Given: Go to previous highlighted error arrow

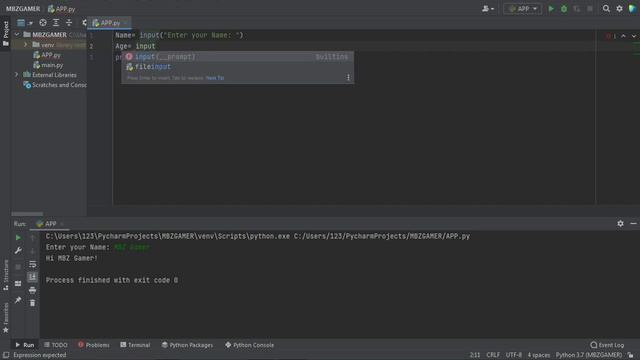Looking at the screenshot, I should pyautogui.click(x=623, y=36).
